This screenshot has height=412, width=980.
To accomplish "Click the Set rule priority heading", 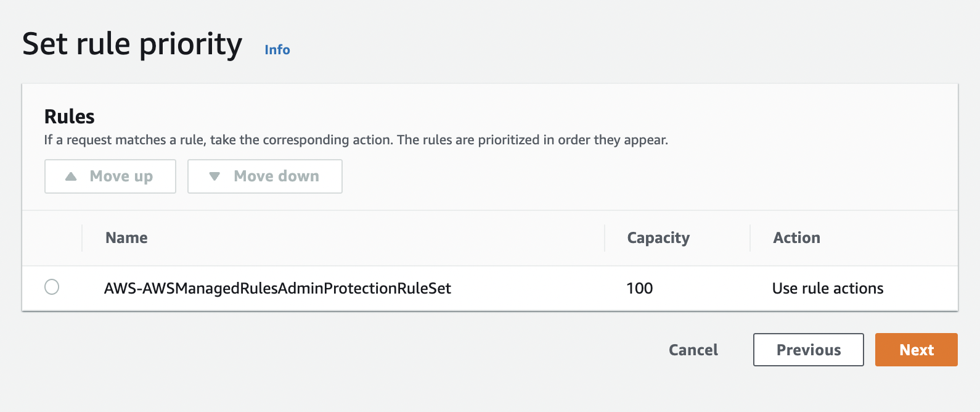I will click(132, 44).
